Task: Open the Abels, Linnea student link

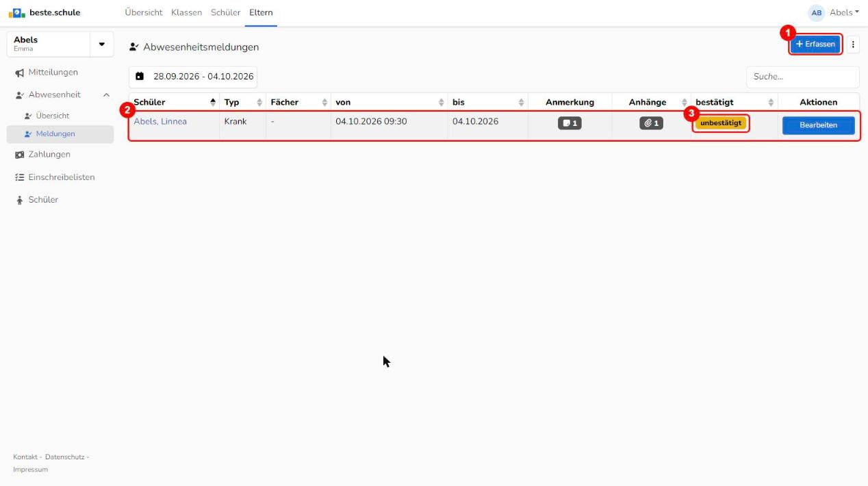Action: point(160,121)
